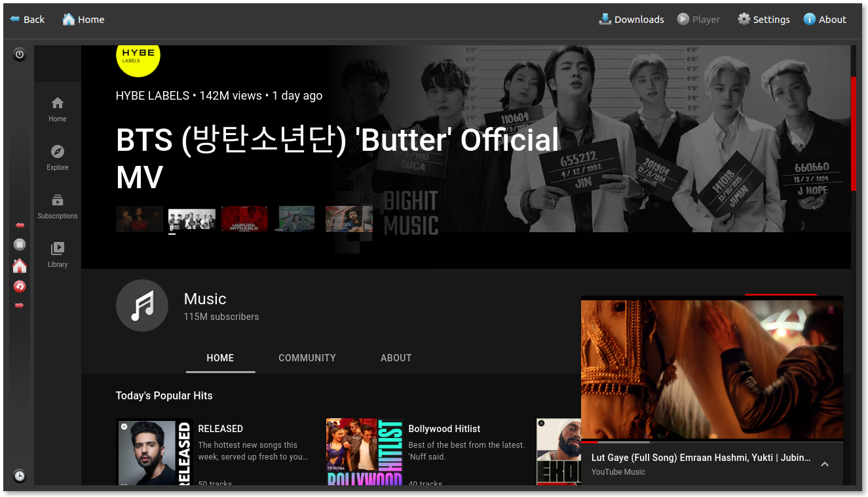
Task: Switch to the ABOUT tab
Action: [396, 358]
